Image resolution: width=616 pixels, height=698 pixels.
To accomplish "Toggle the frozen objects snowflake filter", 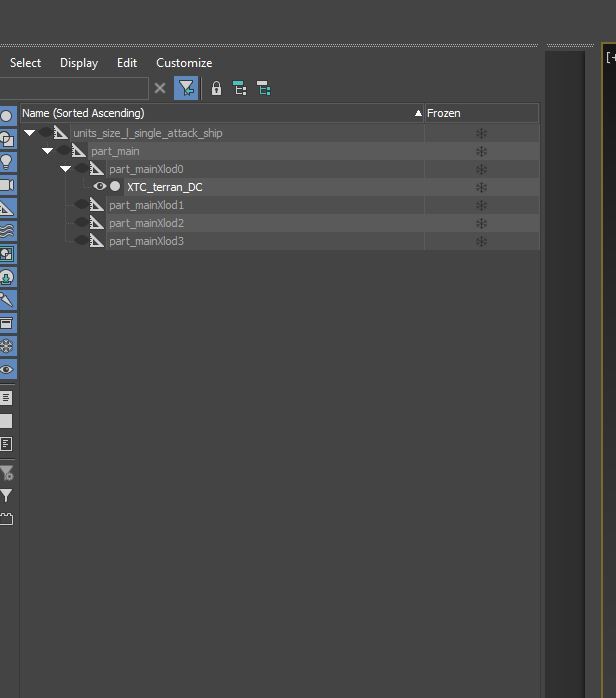I will pyautogui.click(x=6, y=346).
